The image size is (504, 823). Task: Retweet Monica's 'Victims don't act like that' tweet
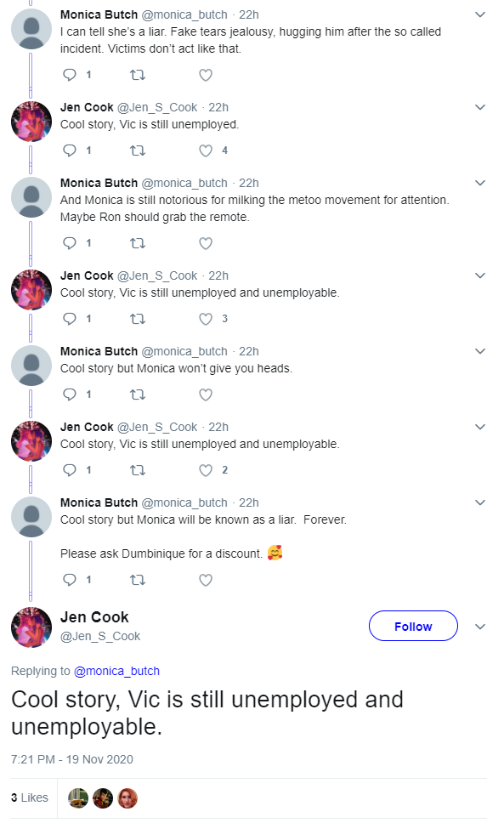(138, 75)
